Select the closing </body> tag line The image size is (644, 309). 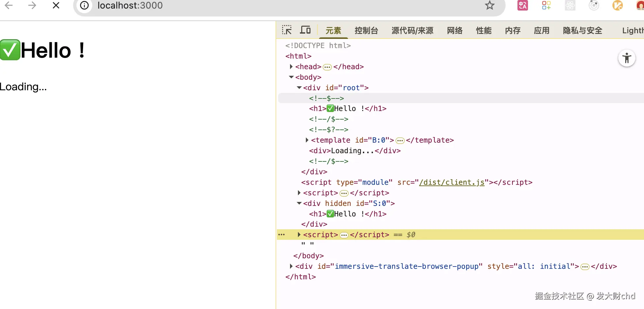pos(308,256)
